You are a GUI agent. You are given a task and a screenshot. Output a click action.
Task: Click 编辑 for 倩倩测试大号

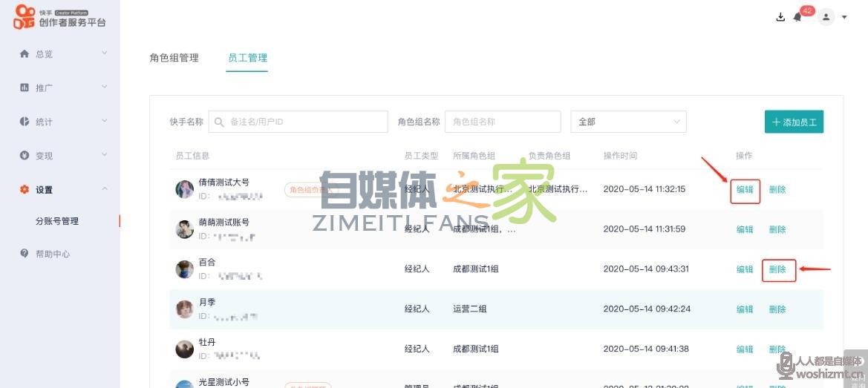click(x=745, y=190)
